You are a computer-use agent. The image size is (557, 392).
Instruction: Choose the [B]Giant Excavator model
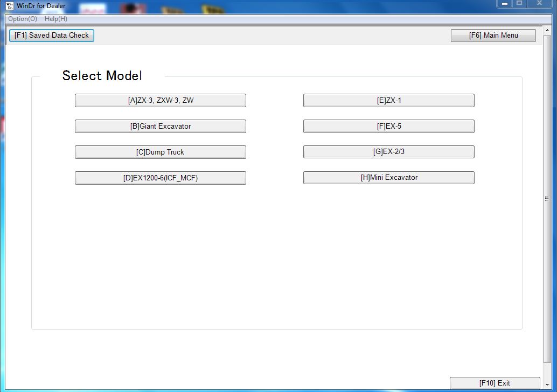pos(161,127)
